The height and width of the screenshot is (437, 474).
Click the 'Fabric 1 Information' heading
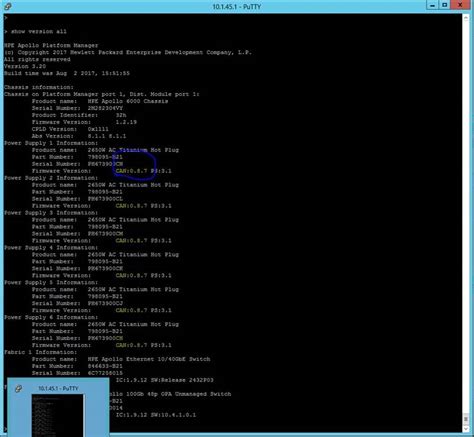[x=40, y=352]
